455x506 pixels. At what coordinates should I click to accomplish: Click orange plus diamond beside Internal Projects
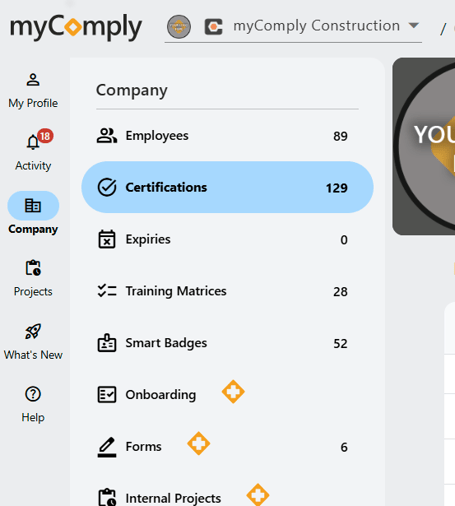258,495
